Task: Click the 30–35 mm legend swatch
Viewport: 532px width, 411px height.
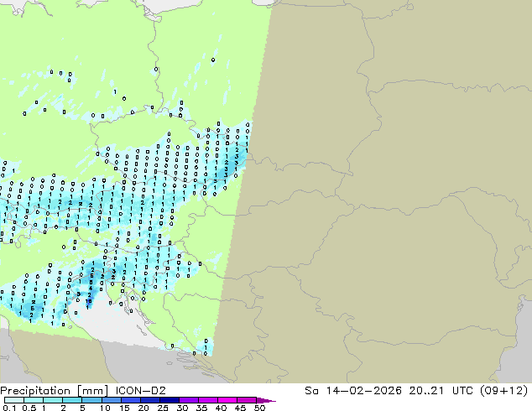Action: click(189, 400)
